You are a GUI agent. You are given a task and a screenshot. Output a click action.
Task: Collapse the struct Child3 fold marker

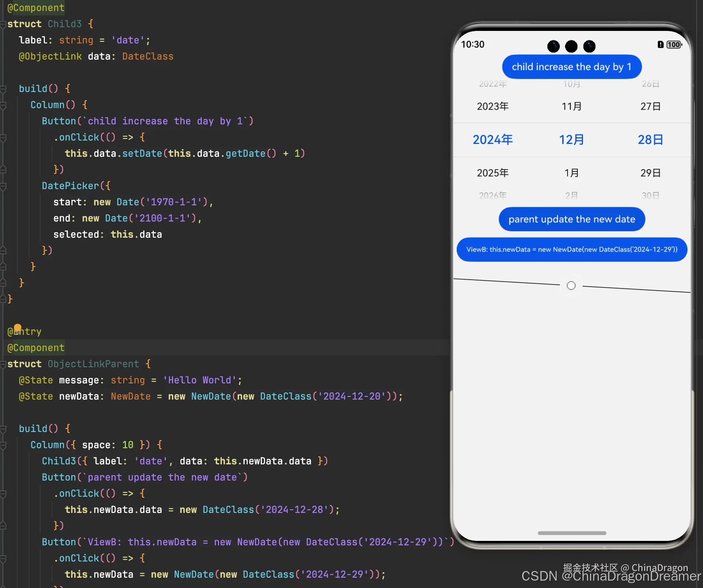tap(3, 24)
